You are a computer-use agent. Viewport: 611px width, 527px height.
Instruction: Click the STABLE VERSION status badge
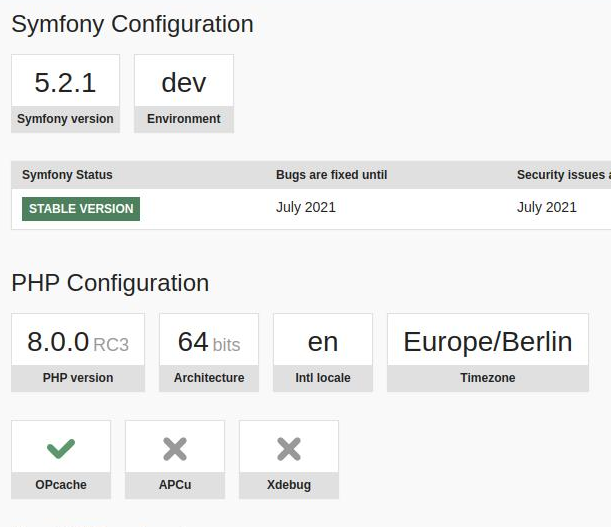(x=81, y=209)
